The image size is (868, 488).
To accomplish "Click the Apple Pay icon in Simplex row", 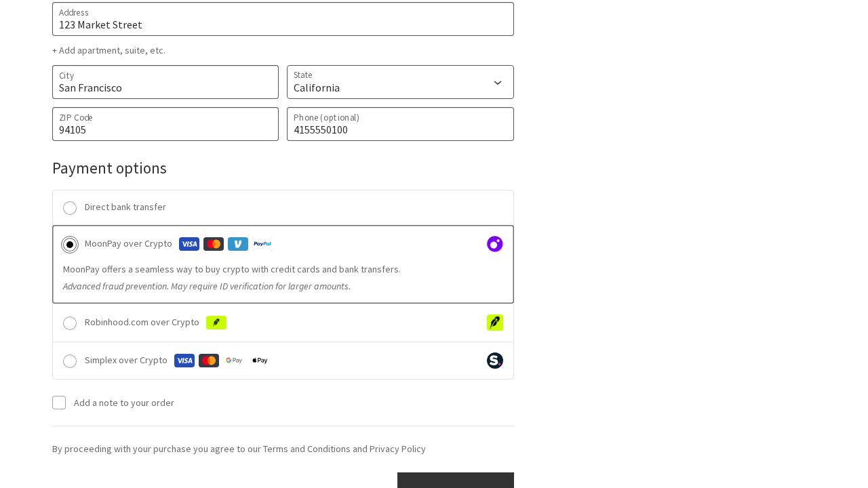I will tap(259, 360).
